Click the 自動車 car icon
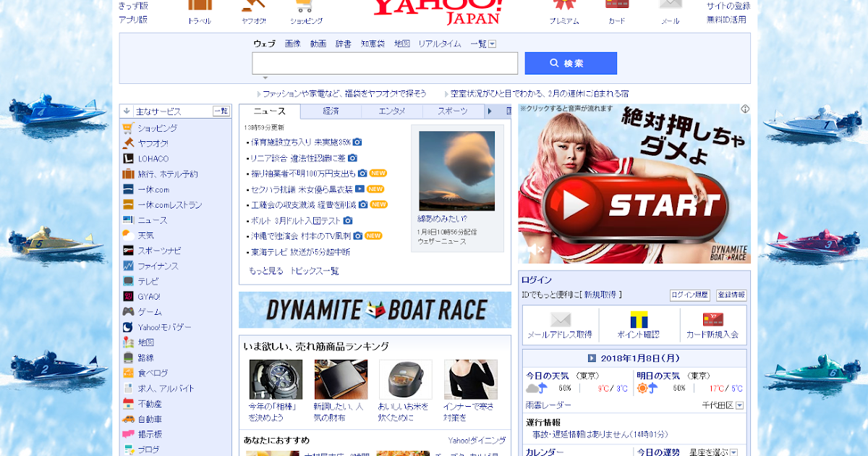This screenshot has height=456, width=868. (x=127, y=419)
